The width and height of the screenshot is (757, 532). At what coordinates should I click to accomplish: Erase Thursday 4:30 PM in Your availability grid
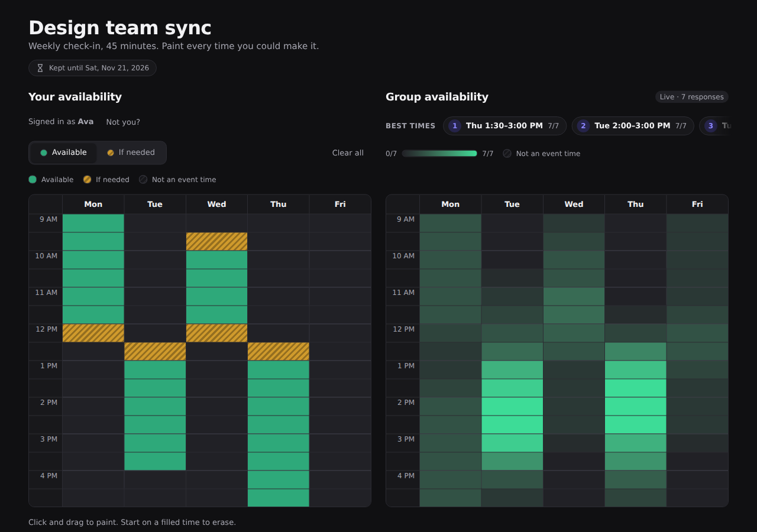279,498
